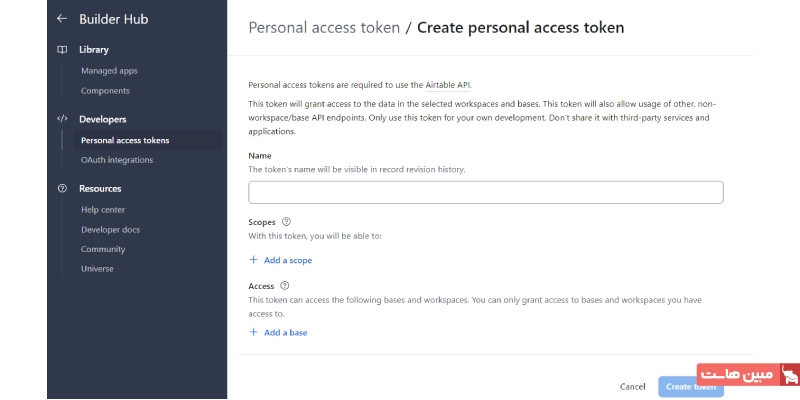This screenshot has height=400, width=800.
Task: Go back via Personal access token breadcrumb
Action: 323,28
